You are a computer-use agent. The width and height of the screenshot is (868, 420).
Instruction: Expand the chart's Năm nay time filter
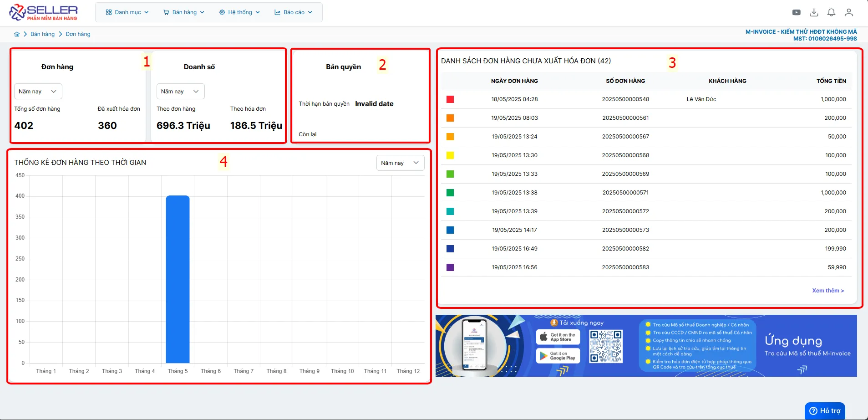pos(400,163)
